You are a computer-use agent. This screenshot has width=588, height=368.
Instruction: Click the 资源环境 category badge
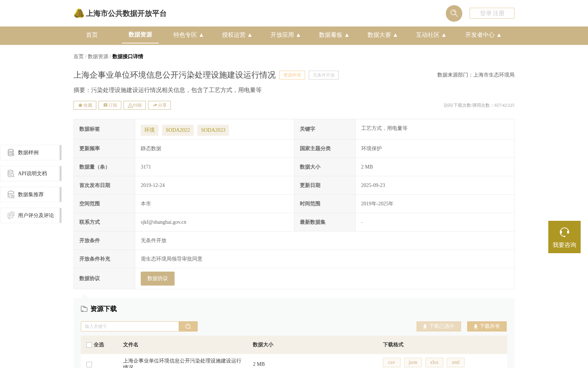(x=292, y=75)
